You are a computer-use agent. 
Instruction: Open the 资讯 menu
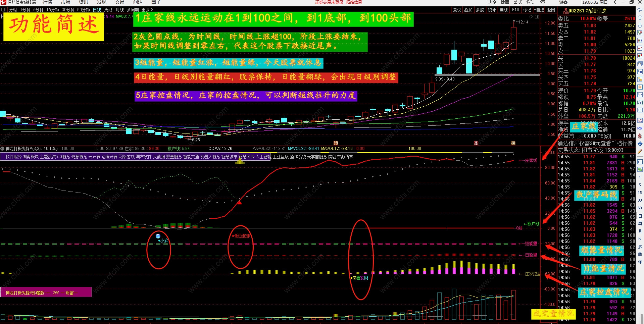coord(84,2)
